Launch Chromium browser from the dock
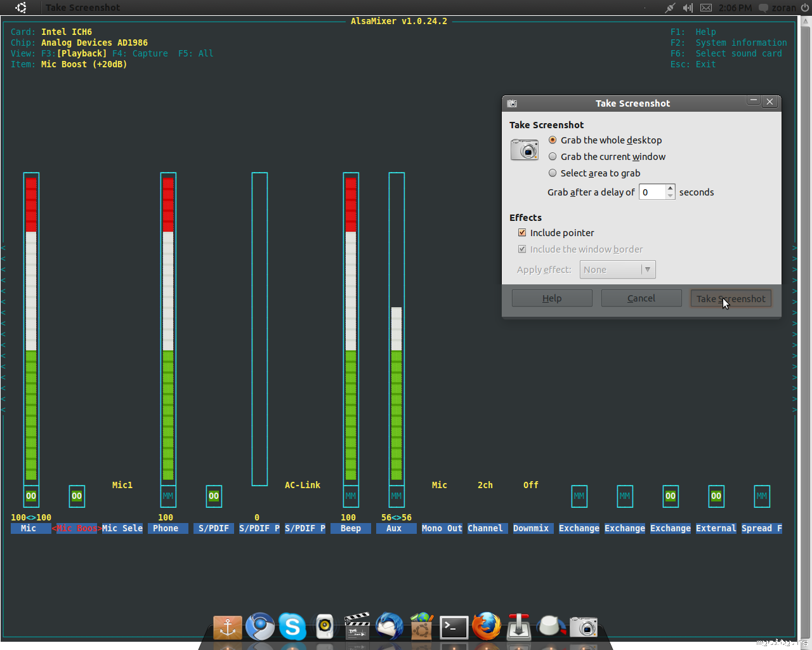The image size is (812, 650). [260, 627]
